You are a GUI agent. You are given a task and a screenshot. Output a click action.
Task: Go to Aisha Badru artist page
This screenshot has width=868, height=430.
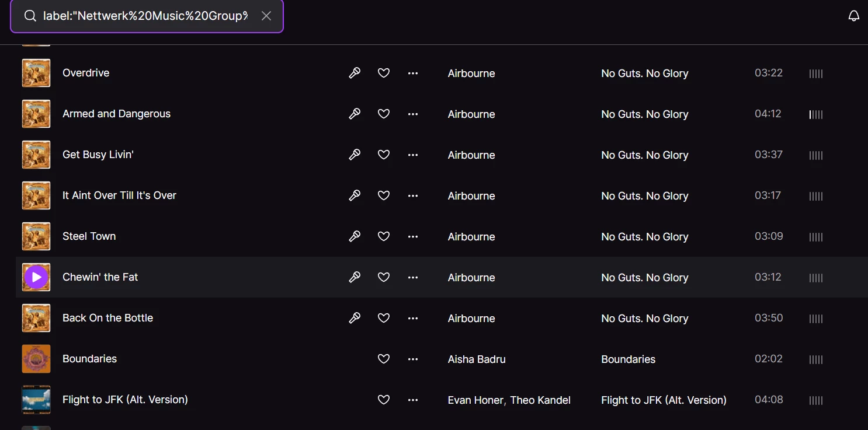click(477, 359)
